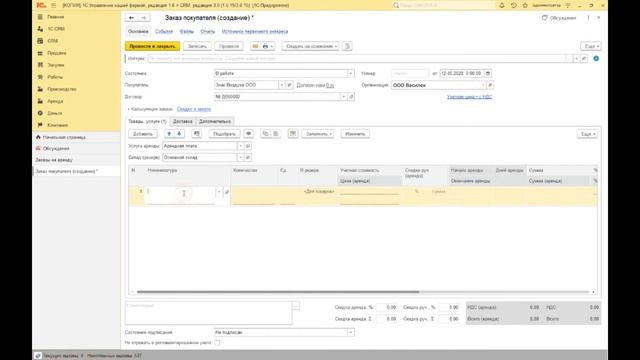Click the 'Создать к заказу' link
Screen dimensions: 640x360
click(194, 109)
